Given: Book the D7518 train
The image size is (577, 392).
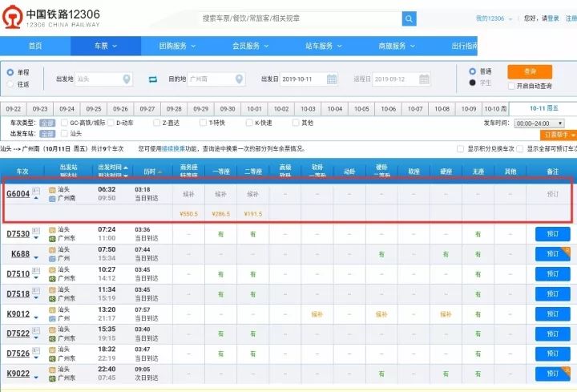Looking at the screenshot, I should pyautogui.click(x=553, y=294).
